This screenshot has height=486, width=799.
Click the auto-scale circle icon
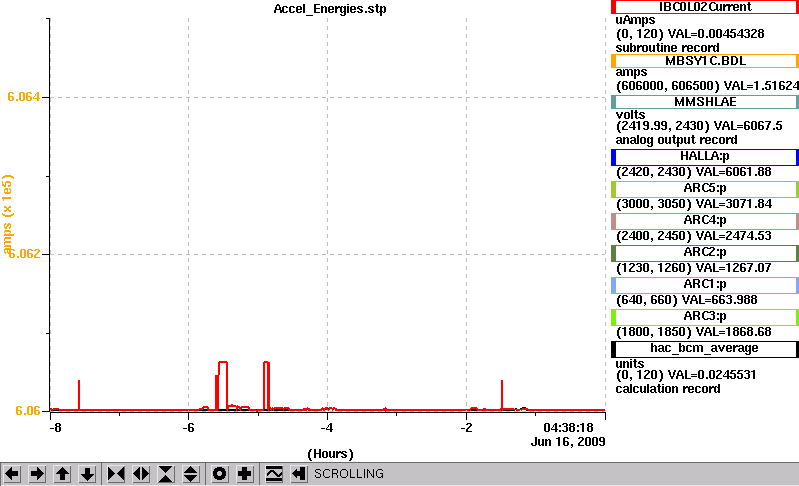[220, 474]
